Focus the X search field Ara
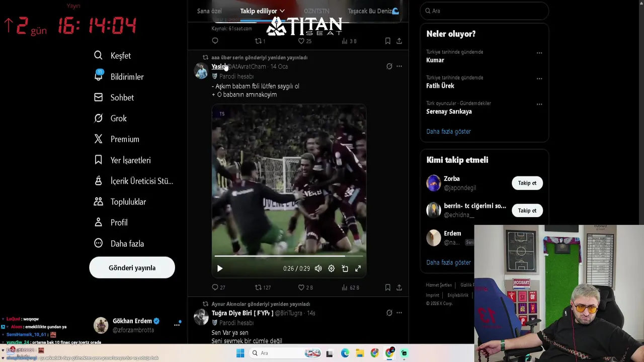 (484, 11)
